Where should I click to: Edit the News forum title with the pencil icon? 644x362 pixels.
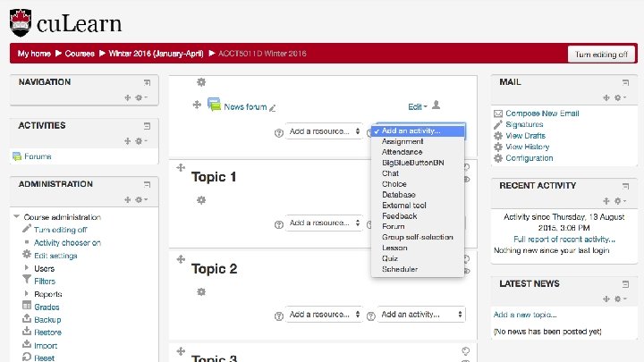coord(272,108)
